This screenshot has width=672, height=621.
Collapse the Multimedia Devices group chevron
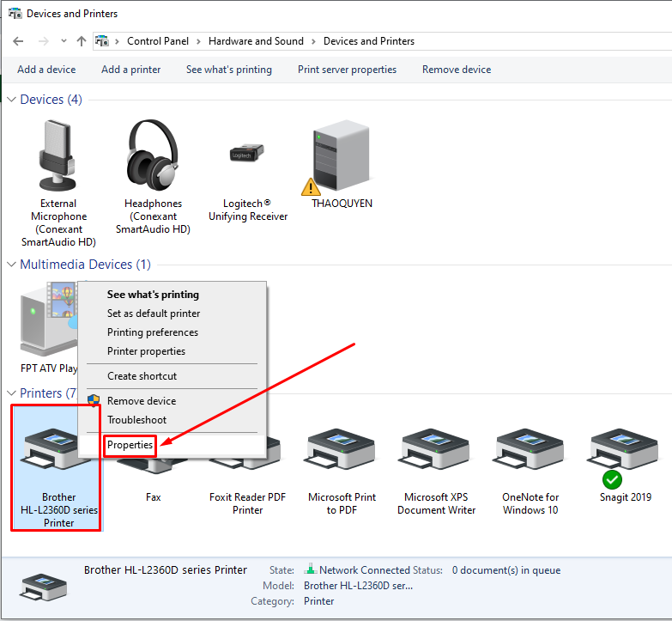coord(12,265)
